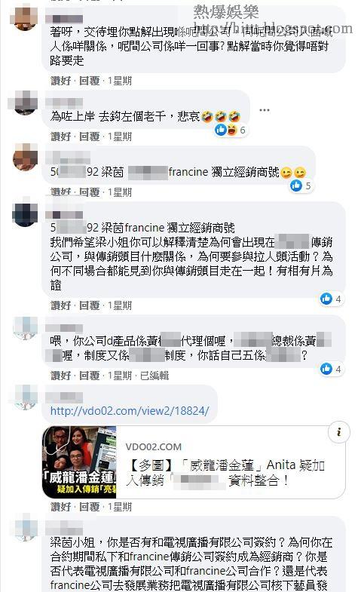The height and width of the screenshot is (592, 364).
Task: Open the avatar beside the 悲哀 comment
Action: coord(25,103)
